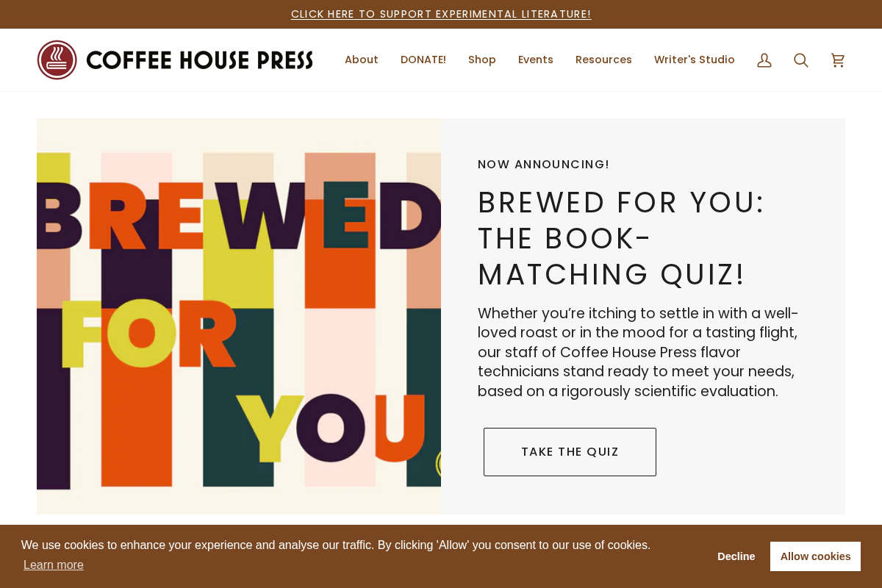882x588 pixels.
Task: Read the NOW ANNOUNCING! heading link
Action: [543, 164]
